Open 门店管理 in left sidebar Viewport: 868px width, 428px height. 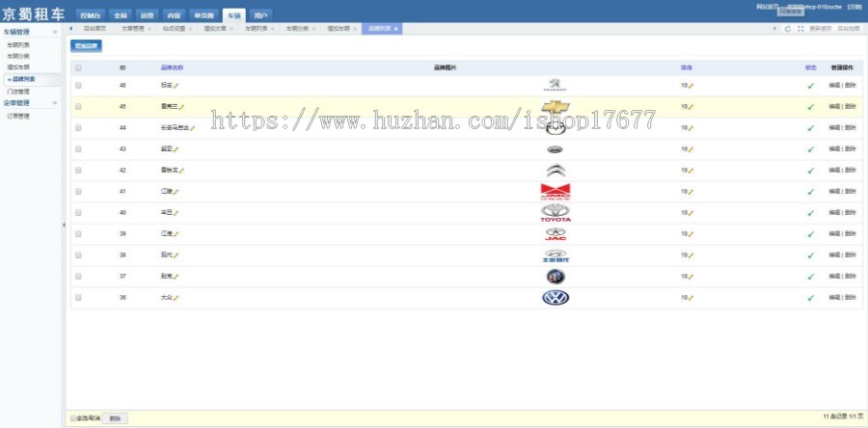18,92
